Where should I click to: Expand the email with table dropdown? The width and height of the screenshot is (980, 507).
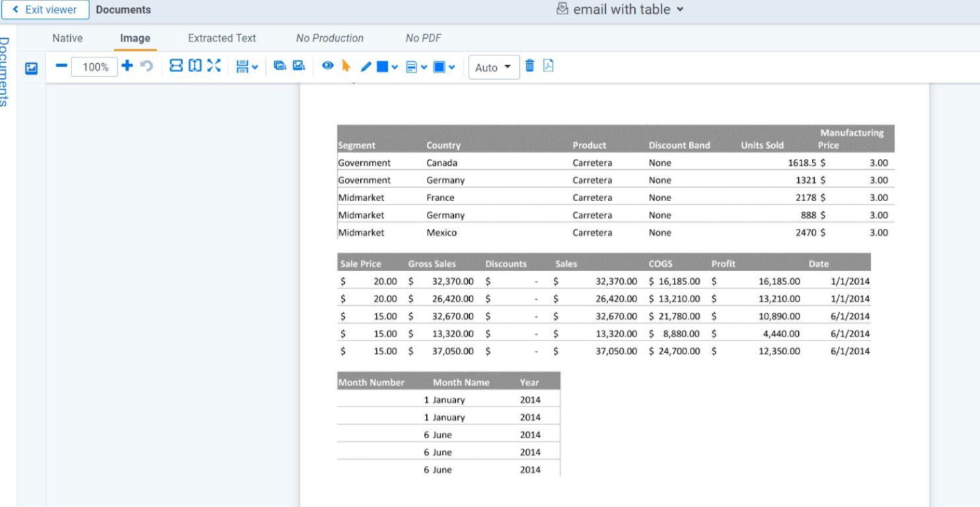click(679, 10)
